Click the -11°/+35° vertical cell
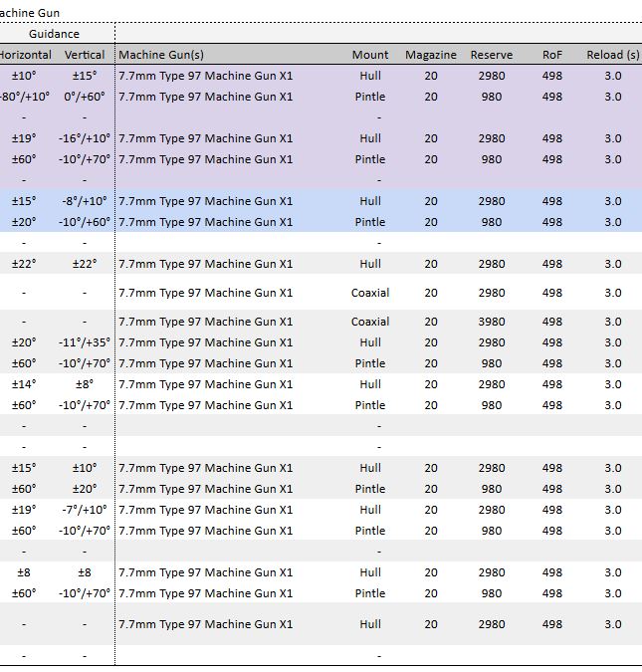Viewport: 642px width, 672px height. (85, 342)
